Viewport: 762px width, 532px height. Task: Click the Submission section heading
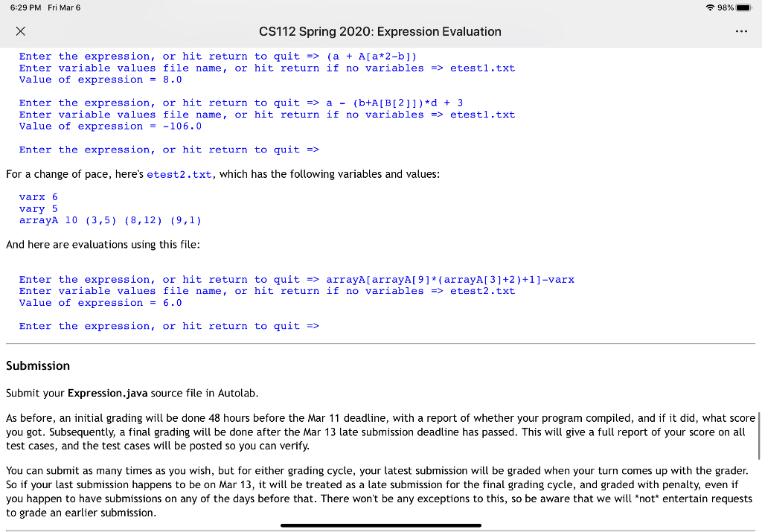pos(37,365)
